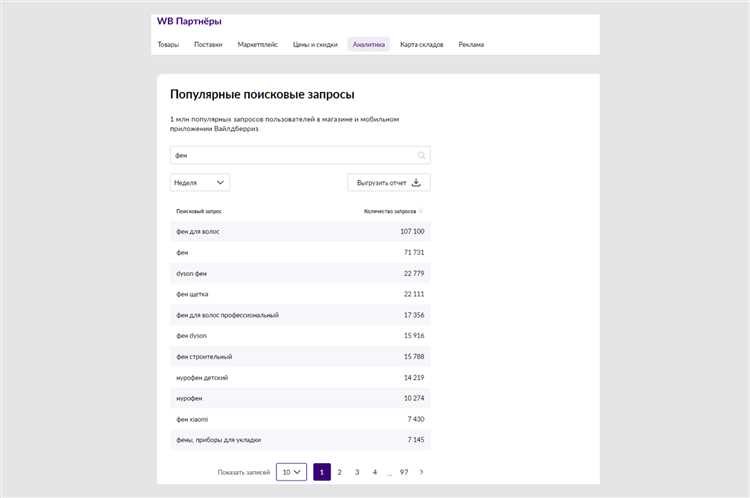Click the WB Партнёры logo
750x498 pixels.
(189, 22)
